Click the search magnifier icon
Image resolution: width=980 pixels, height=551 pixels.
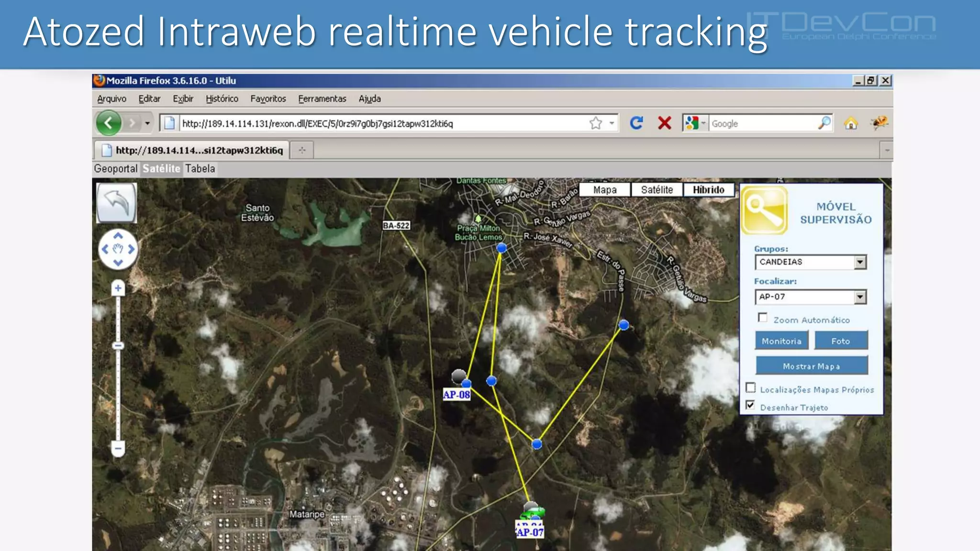[824, 123]
